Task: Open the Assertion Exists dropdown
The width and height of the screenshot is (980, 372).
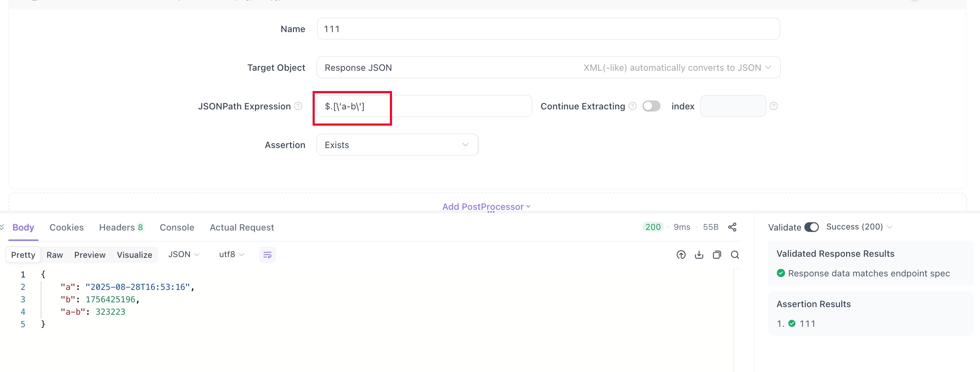Action: point(397,145)
